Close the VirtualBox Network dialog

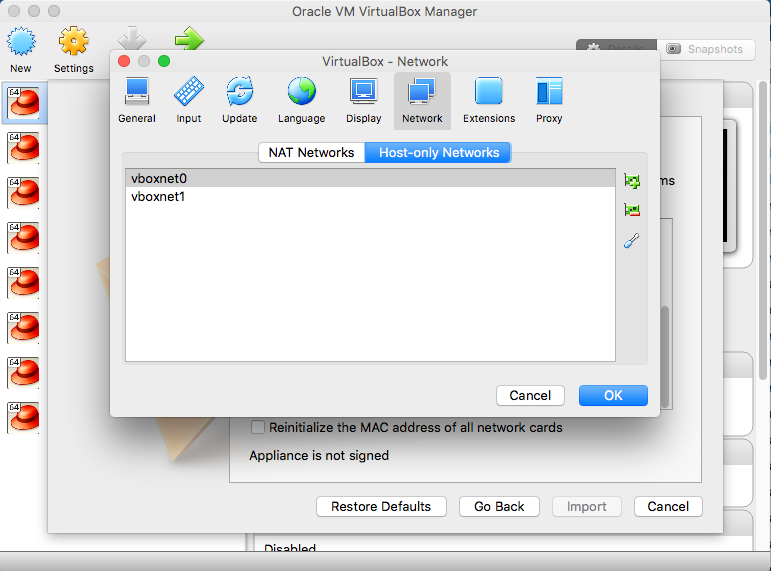(x=124, y=61)
